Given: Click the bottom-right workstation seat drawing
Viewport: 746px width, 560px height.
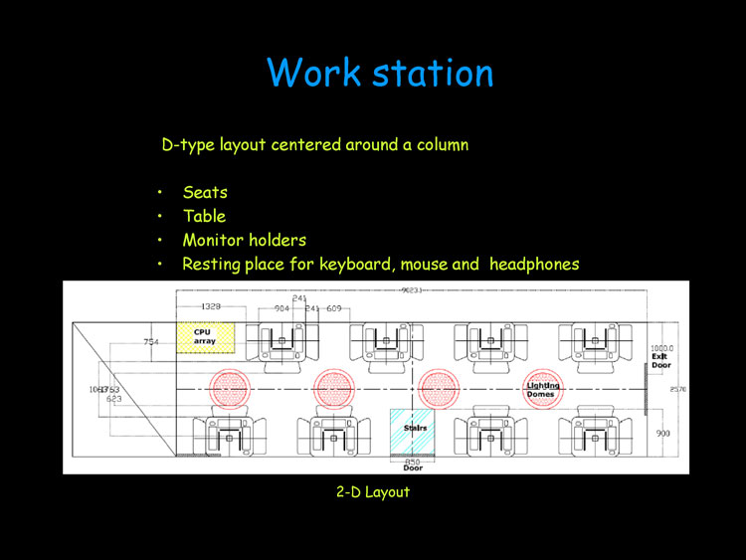Looking at the screenshot, I should (595, 434).
